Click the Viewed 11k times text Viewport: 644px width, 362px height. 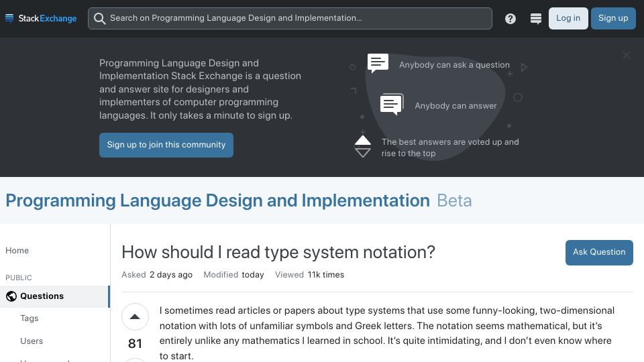click(309, 275)
